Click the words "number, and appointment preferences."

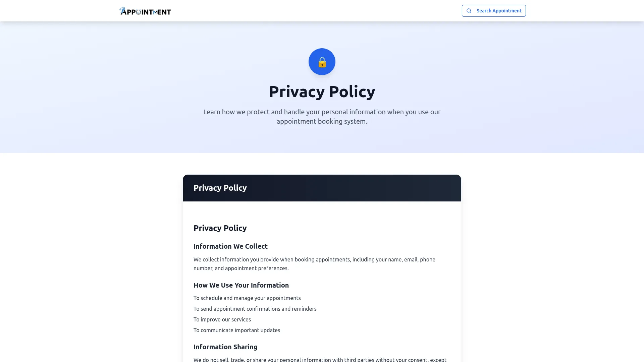241,268
